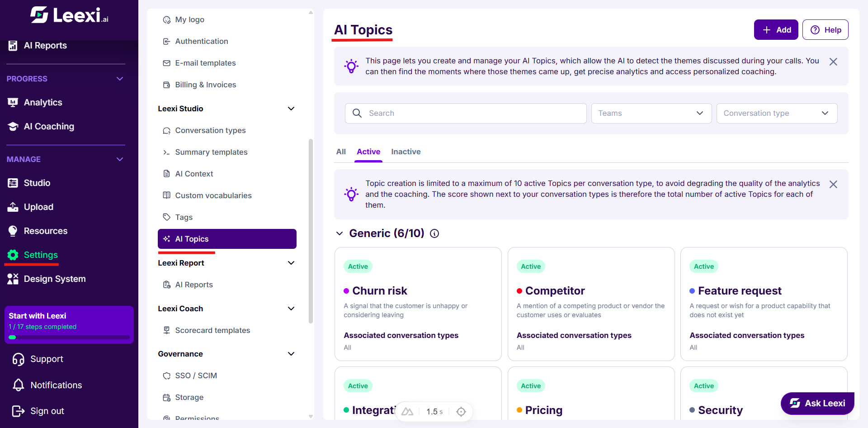Collapse the Generic topics section chevron

point(340,233)
